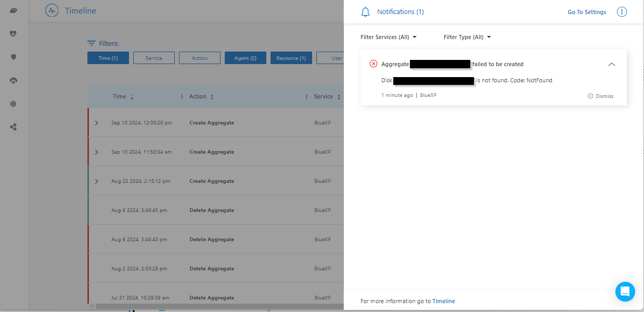Open the Mobility sync sidebar icon
This screenshot has width=644, height=312.
coord(14,104)
